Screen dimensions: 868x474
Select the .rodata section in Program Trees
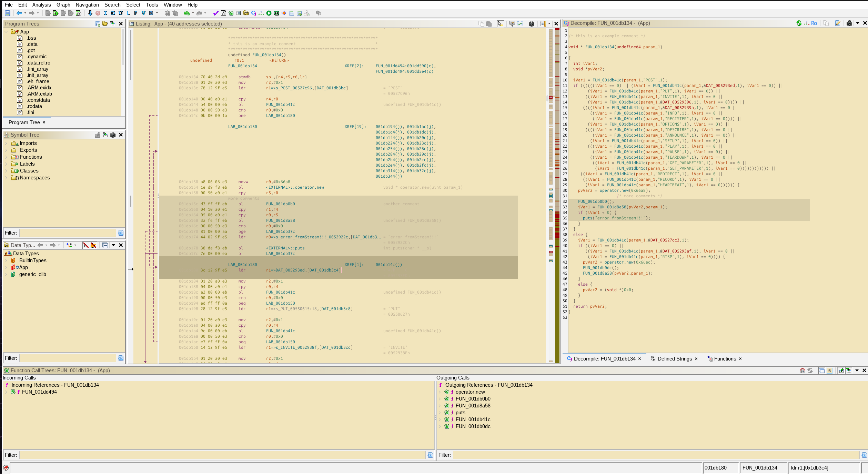click(x=34, y=106)
